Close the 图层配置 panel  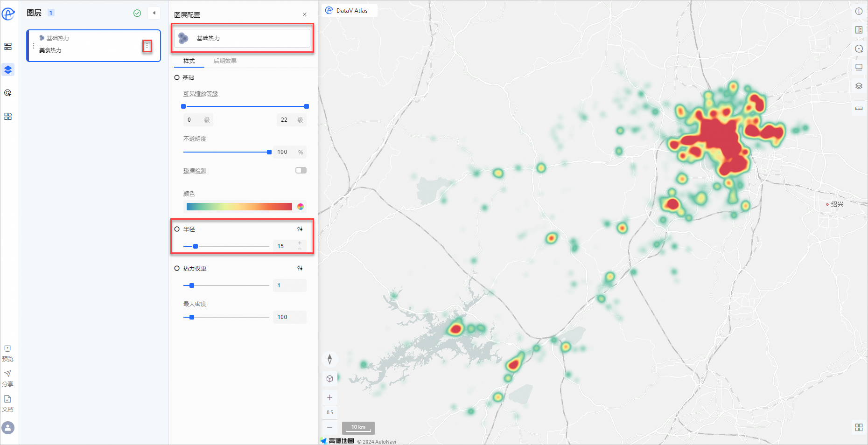305,14
